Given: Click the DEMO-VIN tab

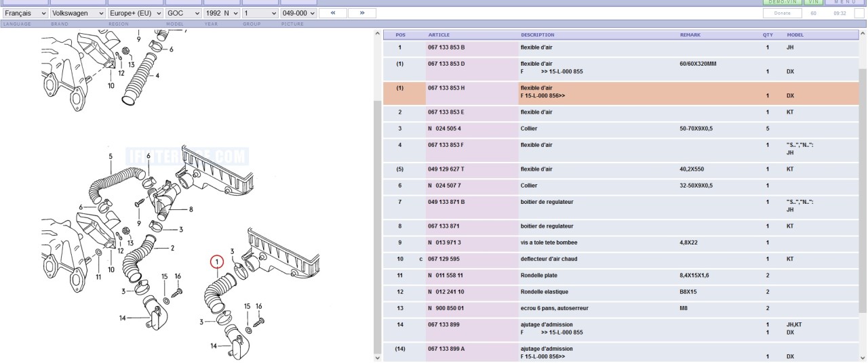Looking at the screenshot, I should (x=782, y=2).
